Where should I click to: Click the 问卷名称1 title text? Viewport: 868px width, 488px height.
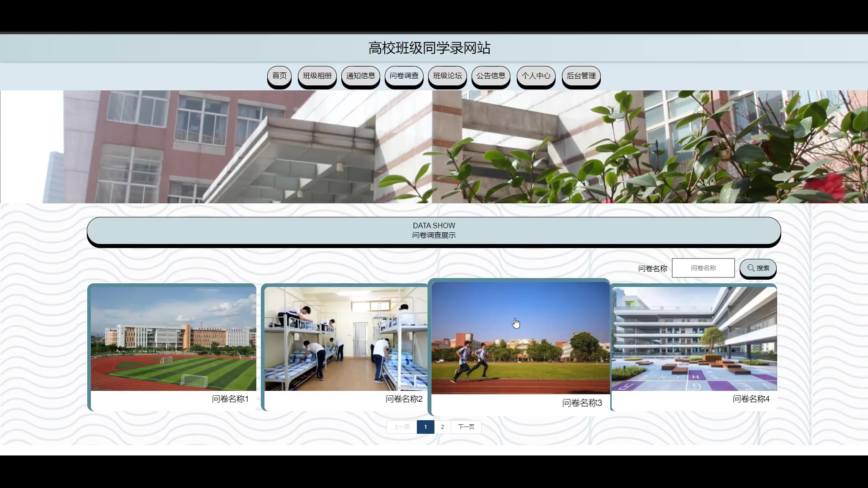pyautogui.click(x=230, y=399)
